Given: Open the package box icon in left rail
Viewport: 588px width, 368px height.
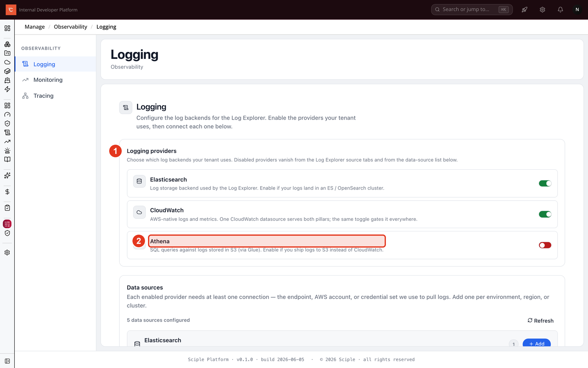Looking at the screenshot, I should [x=7, y=71].
